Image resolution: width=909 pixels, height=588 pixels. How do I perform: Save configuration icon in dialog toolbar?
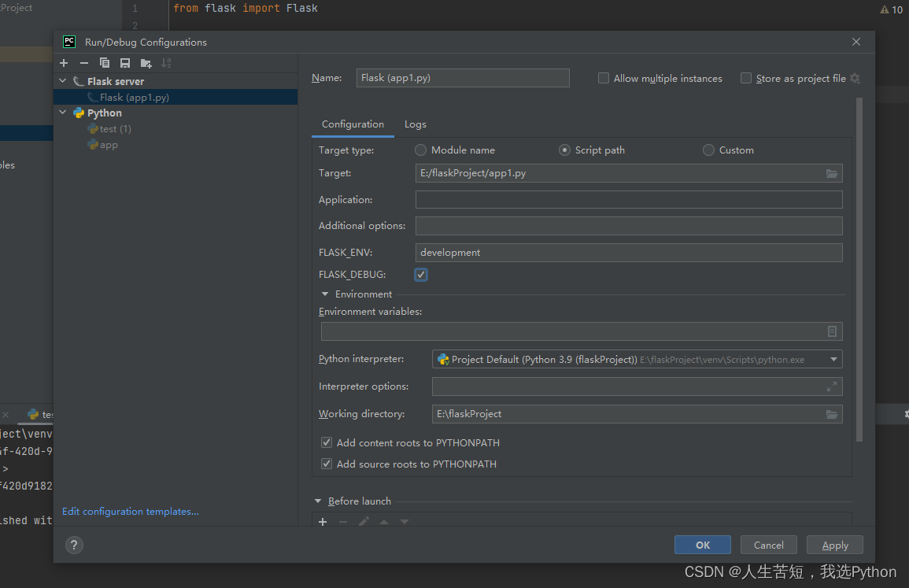(x=124, y=63)
